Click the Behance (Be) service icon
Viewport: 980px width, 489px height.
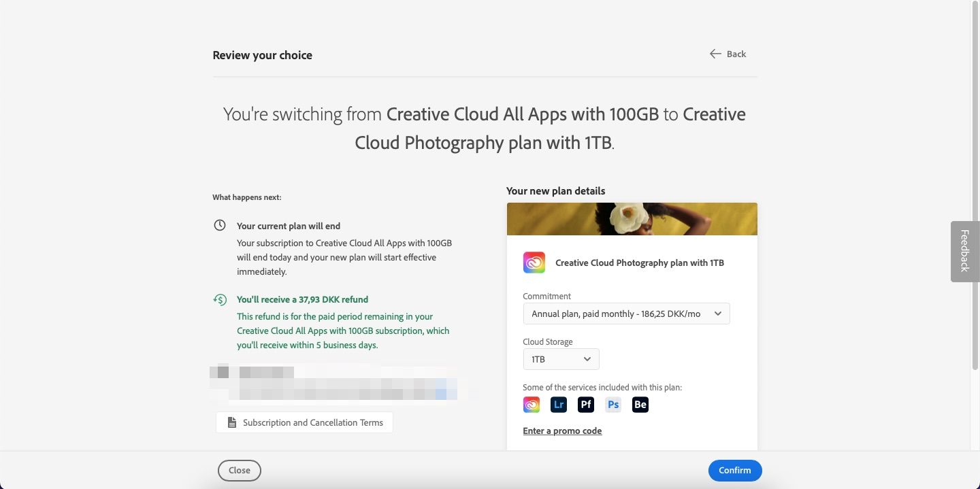click(640, 405)
